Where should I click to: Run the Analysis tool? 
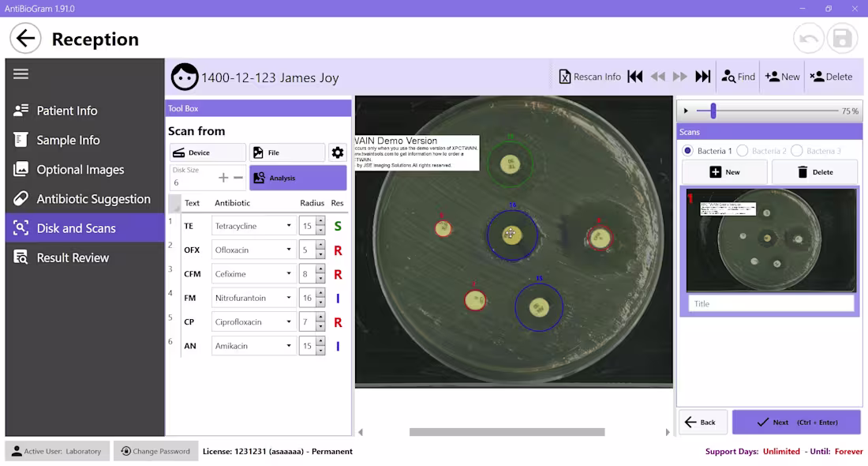[x=297, y=177]
